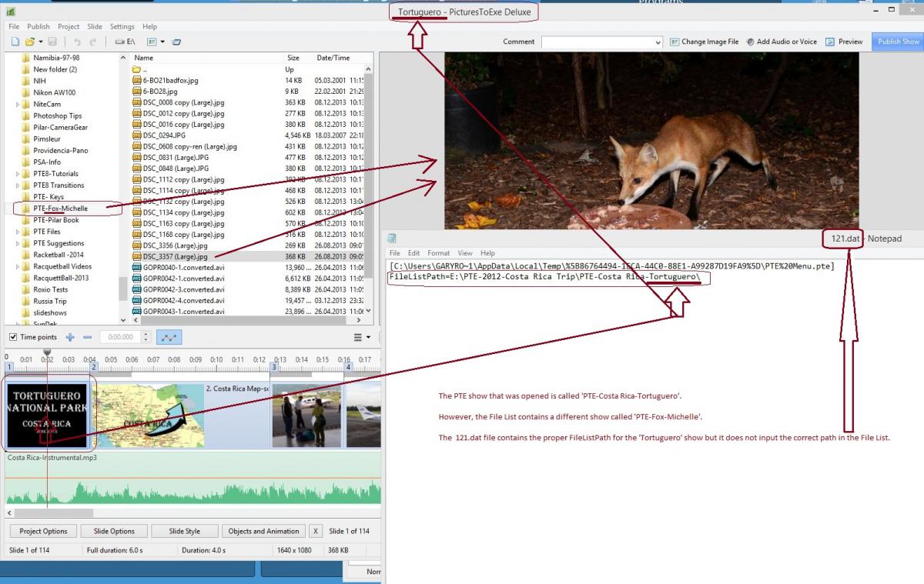
Task: Click the Preview icon
Action: click(830, 42)
